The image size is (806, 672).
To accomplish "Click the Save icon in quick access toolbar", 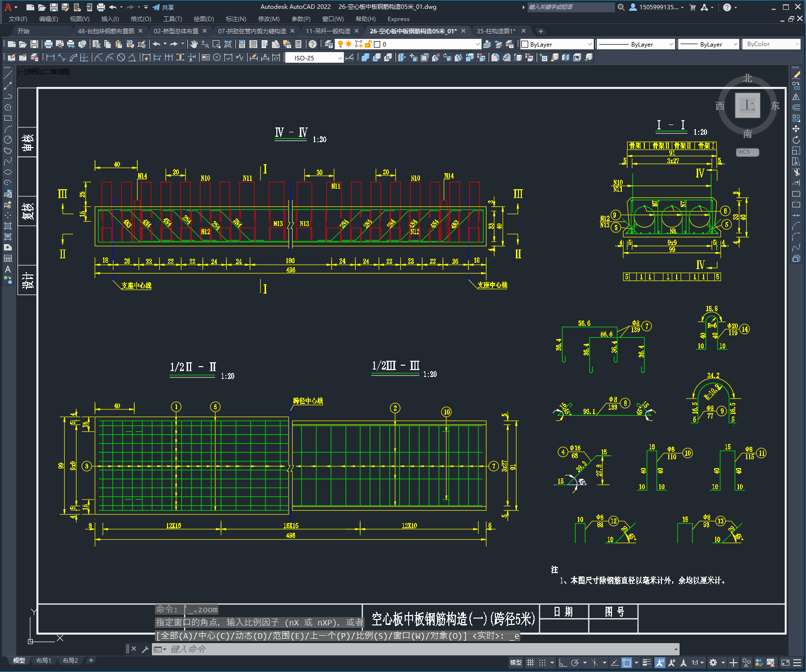I will [x=54, y=7].
